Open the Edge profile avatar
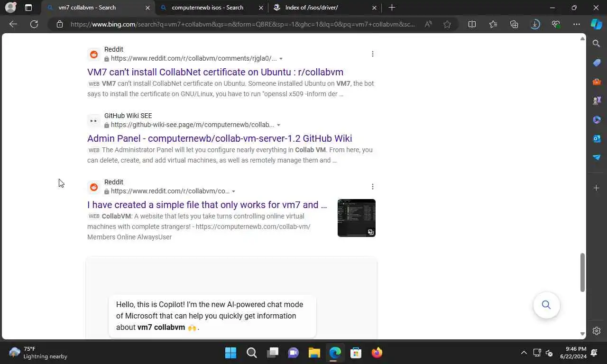The width and height of the screenshot is (607, 364). 10,8
